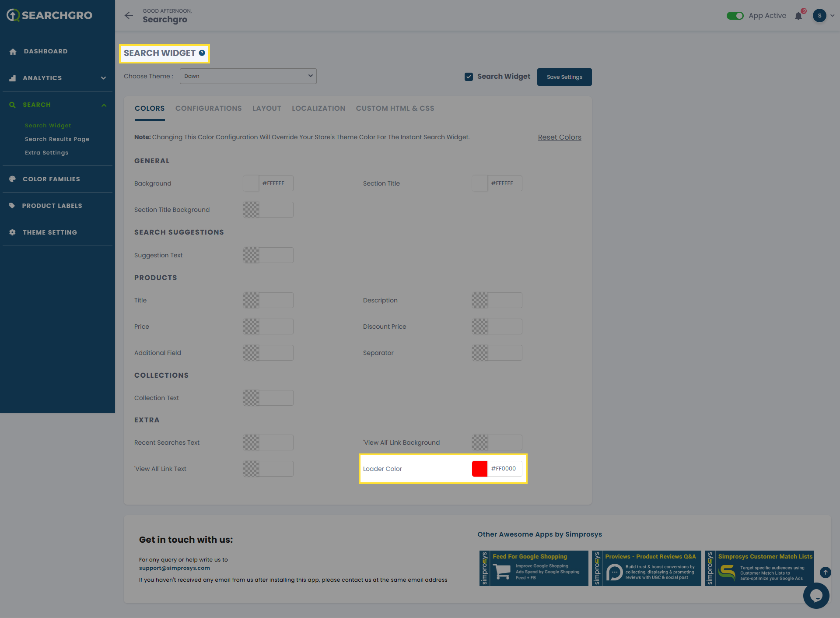Viewport: 840px width, 618px height.
Task: Click the Dashboard home icon
Action: click(13, 52)
